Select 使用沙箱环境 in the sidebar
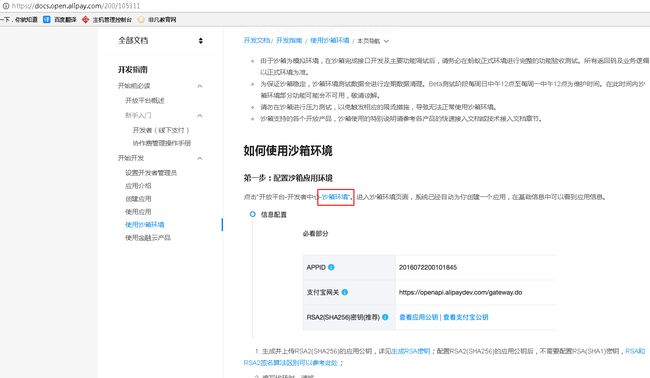The image size is (650, 378). tap(145, 225)
